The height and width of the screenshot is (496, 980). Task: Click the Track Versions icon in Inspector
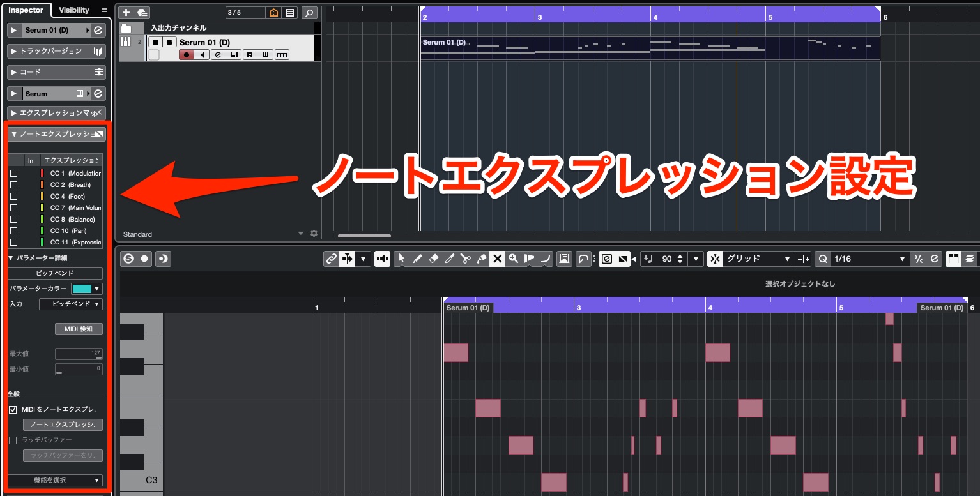(x=98, y=51)
